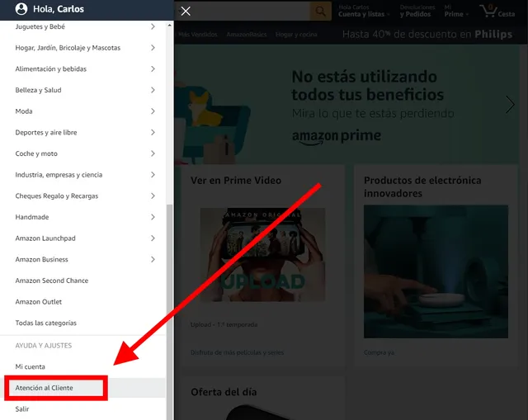
Task: Expand Coche y moto chevron
Action: coord(153,153)
